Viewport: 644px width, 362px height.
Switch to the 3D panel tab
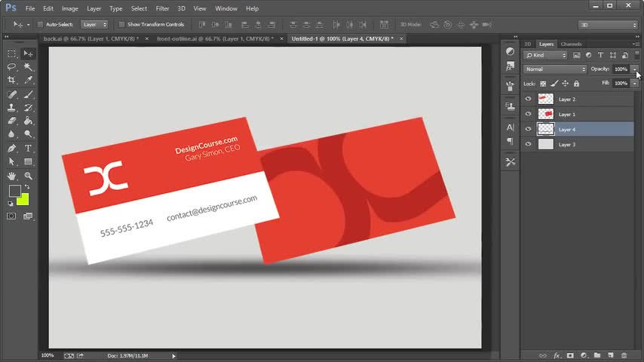pyautogui.click(x=528, y=44)
